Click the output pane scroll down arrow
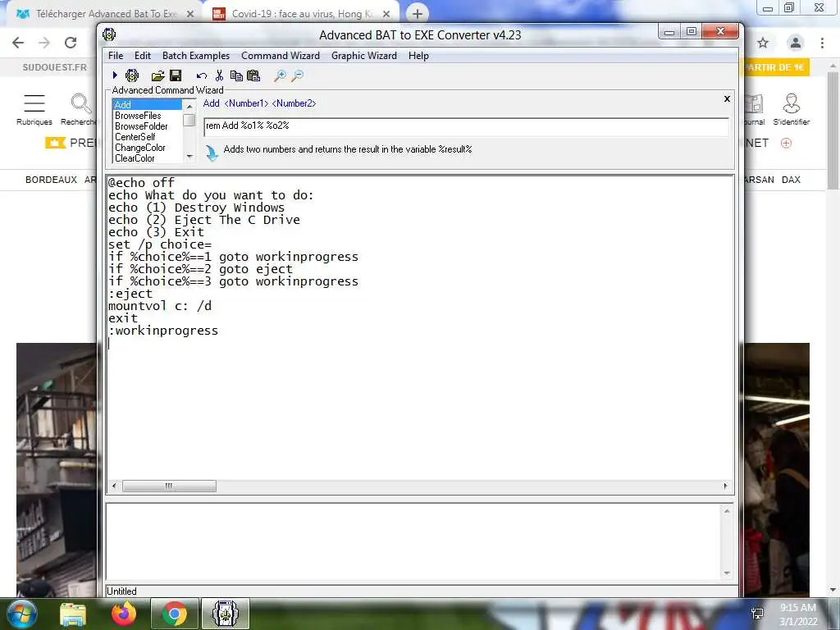 pyautogui.click(x=727, y=573)
